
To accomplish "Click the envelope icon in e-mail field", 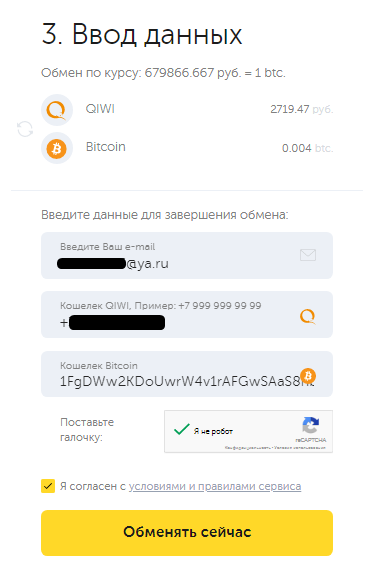I will (x=308, y=255).
